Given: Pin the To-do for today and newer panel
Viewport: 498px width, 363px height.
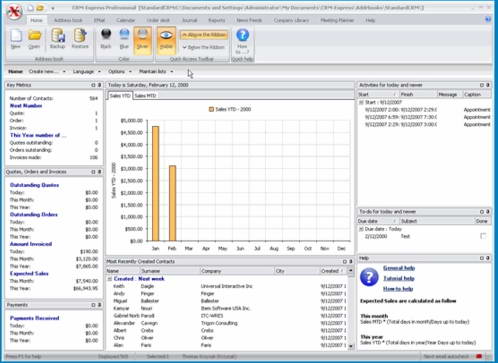Looking at the screenshot, I should pos(488,212).
